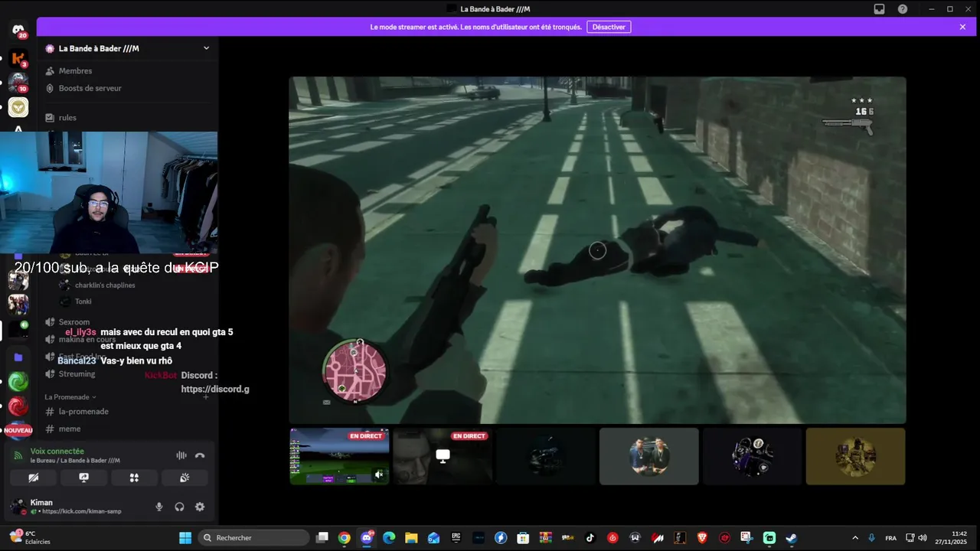Open Steam from the taskbar
The image size is (980, 551).
pos(792,538)
